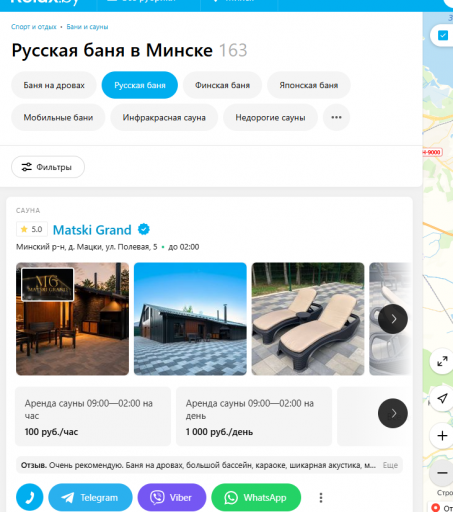
Task: Expand the review with 'Еще'
Action: click(390, 465)
